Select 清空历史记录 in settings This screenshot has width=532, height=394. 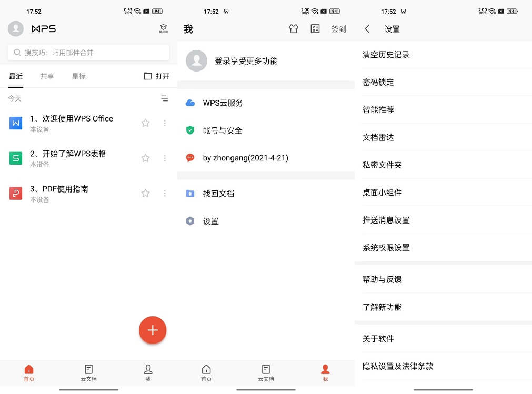click(444, 55)
